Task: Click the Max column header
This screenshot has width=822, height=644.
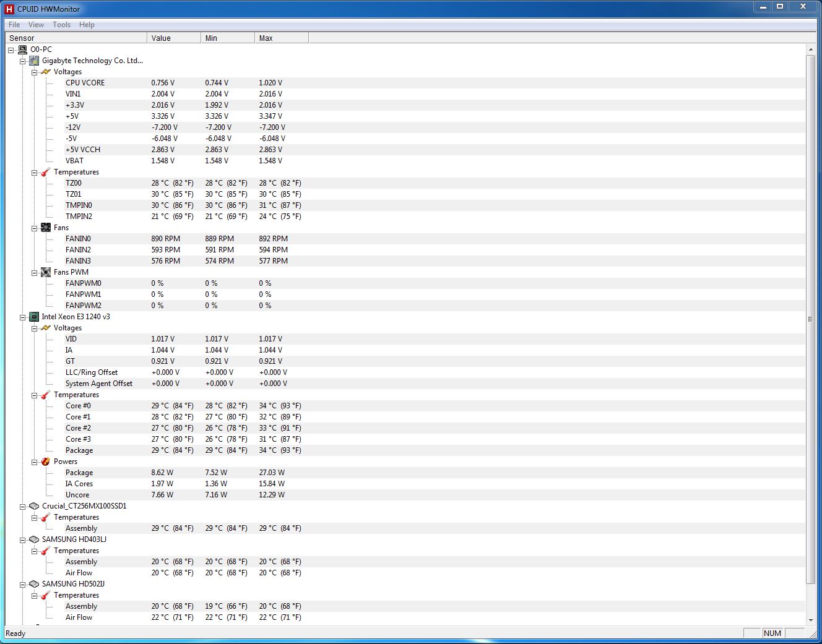Action: coord(282,38)
